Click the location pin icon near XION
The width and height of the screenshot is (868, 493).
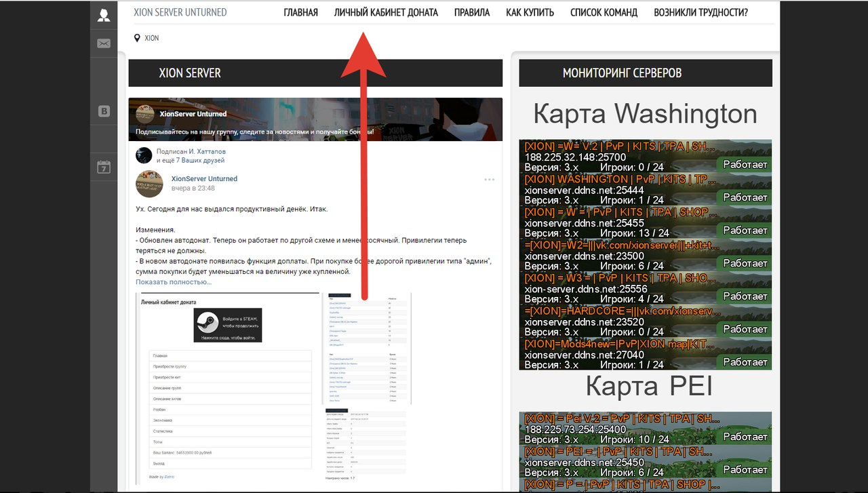click(137, 38)
